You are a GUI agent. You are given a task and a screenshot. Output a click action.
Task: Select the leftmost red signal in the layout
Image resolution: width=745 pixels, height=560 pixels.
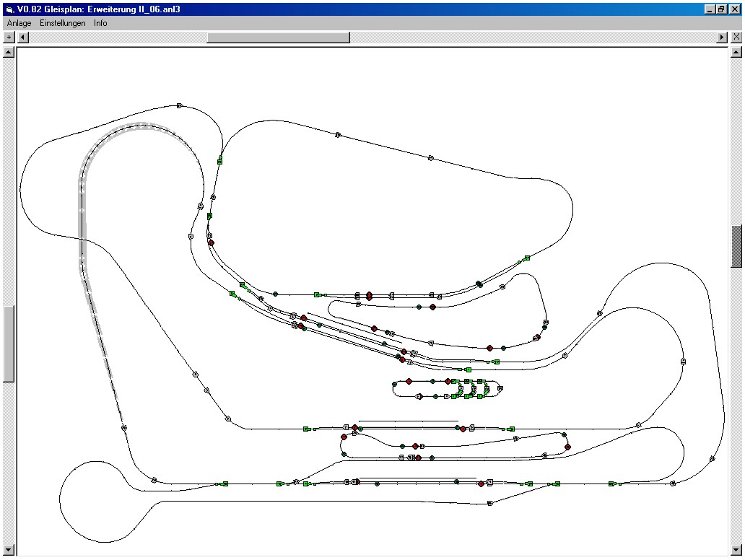click(x=211, y=242)
